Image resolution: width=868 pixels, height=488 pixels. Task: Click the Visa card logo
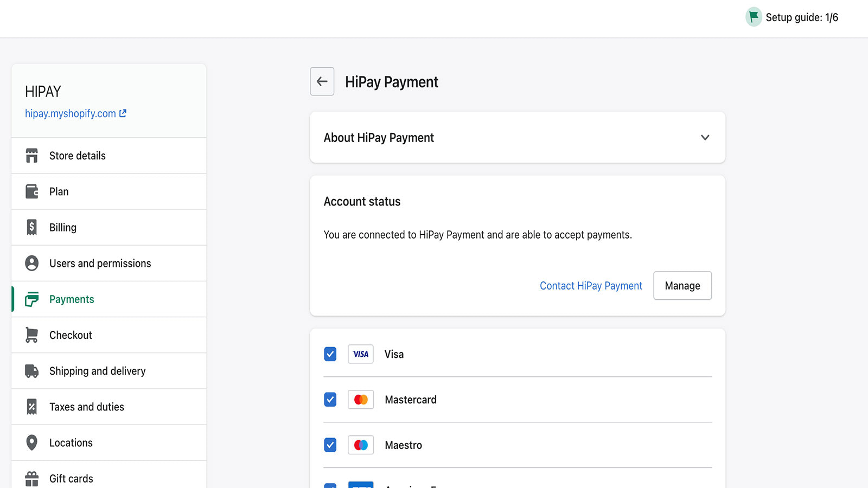361,354
